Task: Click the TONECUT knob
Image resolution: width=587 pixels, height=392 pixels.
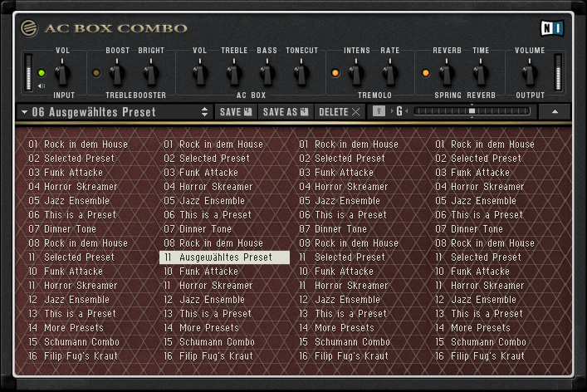Action: point(301,73)
